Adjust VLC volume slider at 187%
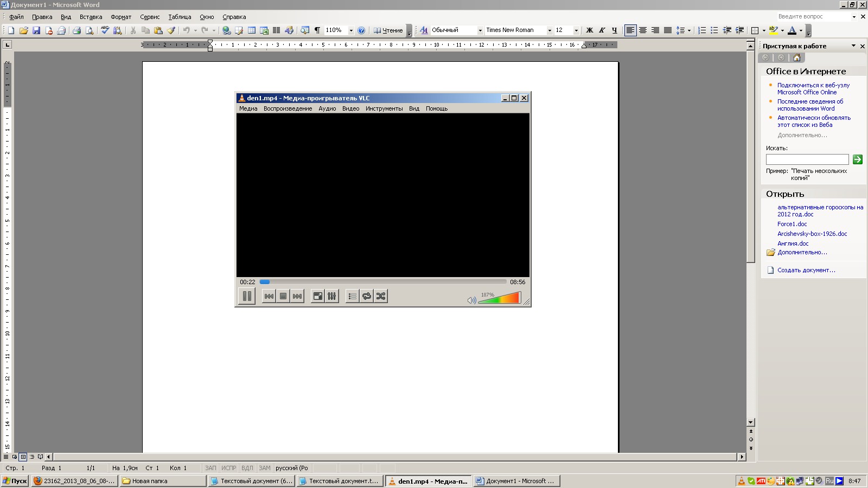Screen dimensions: 868x488 [500, 298]
